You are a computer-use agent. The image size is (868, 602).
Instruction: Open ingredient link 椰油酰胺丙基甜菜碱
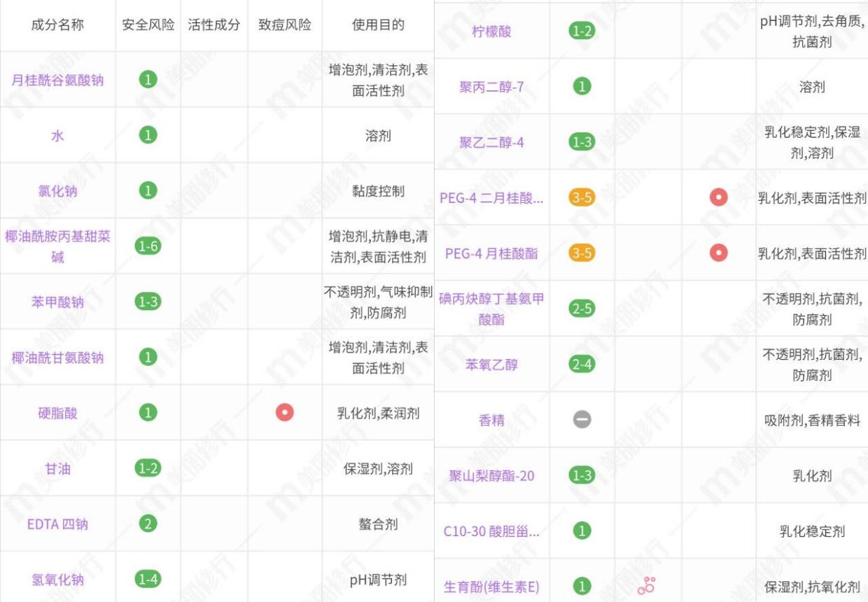(57, 246)
